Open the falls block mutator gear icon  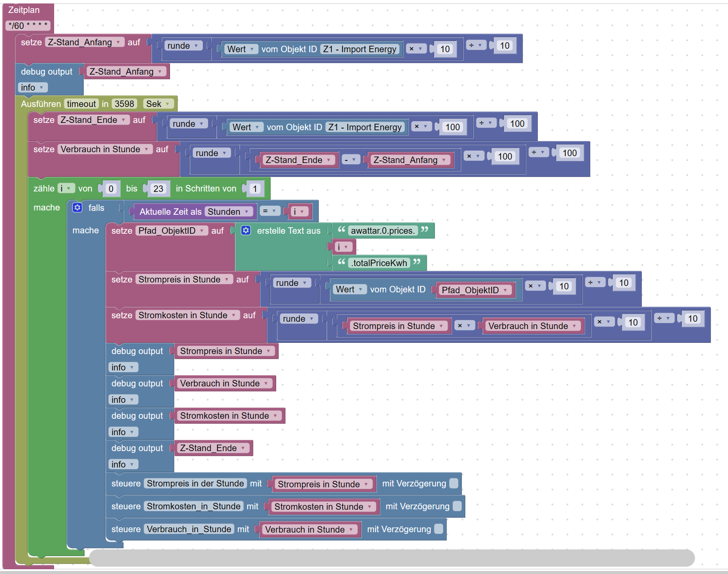click(x=77, y=207)
